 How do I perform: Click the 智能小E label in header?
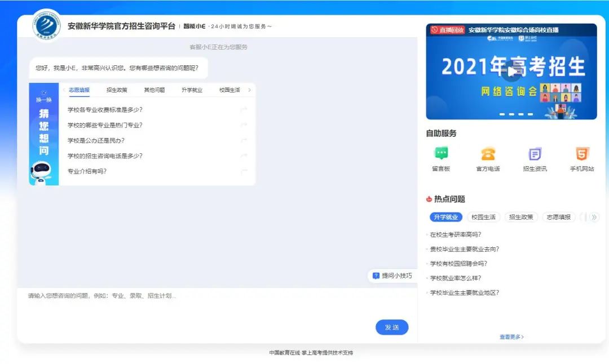(x=194, y=26)
